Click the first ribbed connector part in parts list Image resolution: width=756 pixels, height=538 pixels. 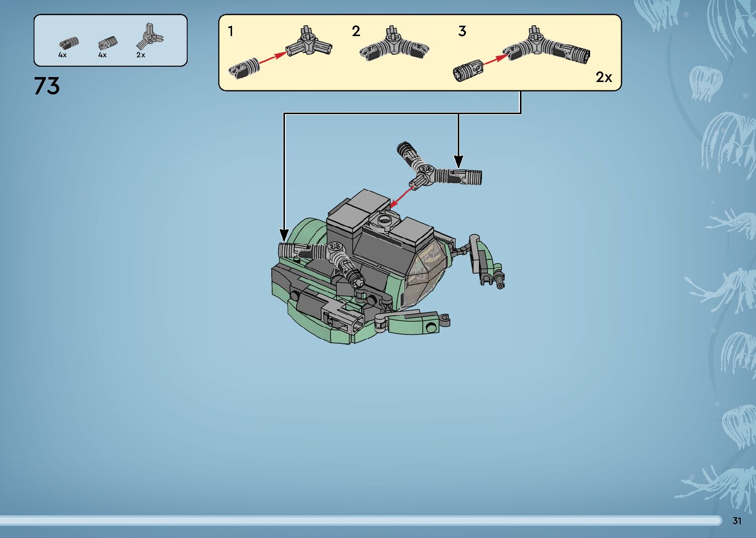[x=69, y=43]
